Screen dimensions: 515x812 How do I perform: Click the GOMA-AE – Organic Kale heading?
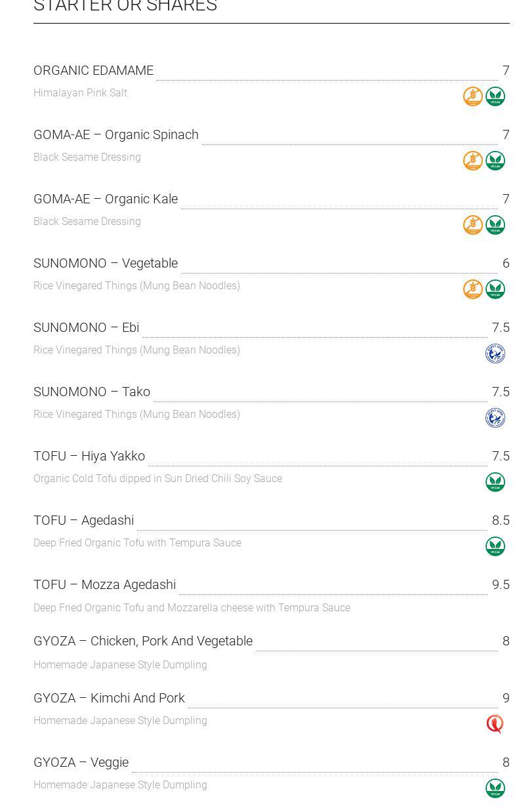coord(106,199)
